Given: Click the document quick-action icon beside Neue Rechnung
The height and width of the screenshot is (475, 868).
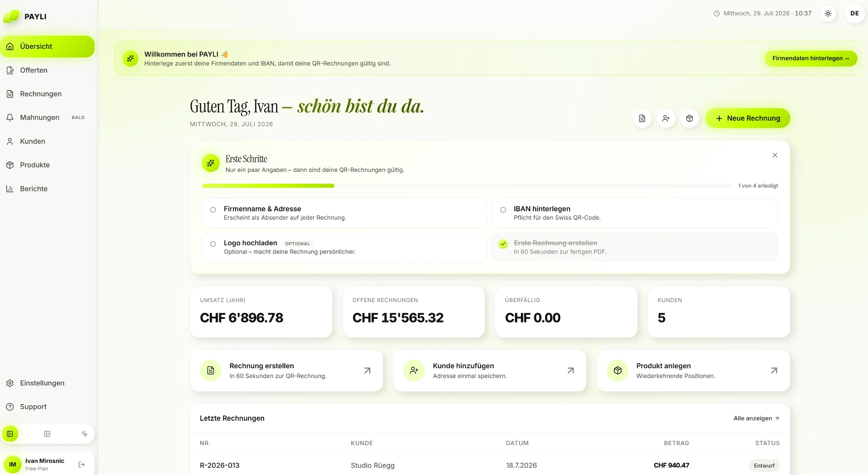Looking at the screenshot, I should click(642, 119).
